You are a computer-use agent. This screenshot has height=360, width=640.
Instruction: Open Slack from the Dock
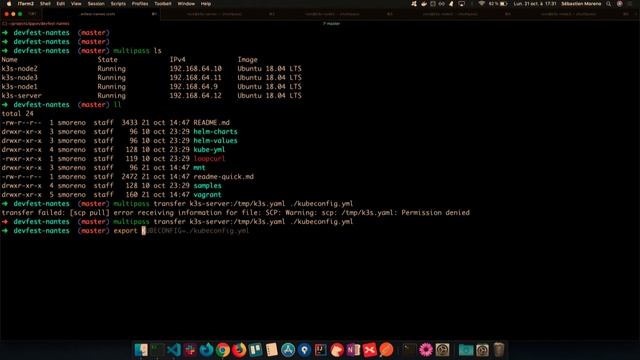190,350
